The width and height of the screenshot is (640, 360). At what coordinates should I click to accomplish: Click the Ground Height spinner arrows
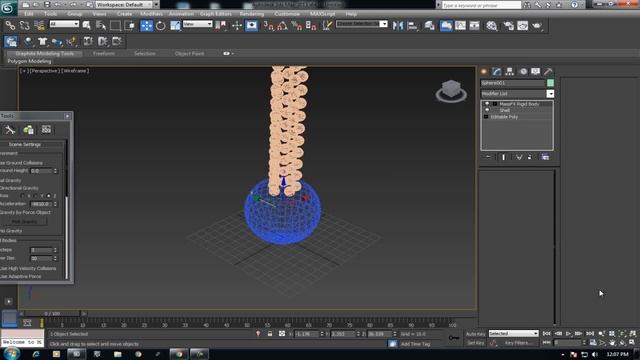(x=56, y=171)
